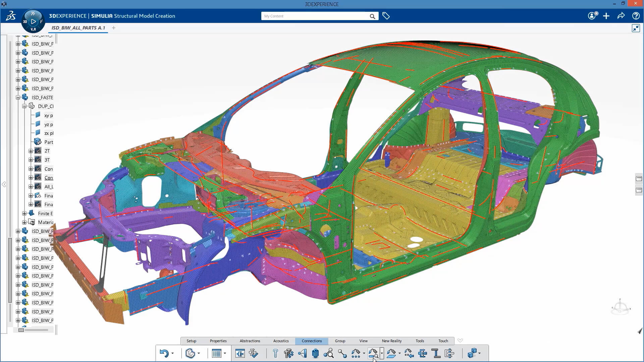Expand the Finite E tree node
The image size is (644, 362).
[24, 213]
